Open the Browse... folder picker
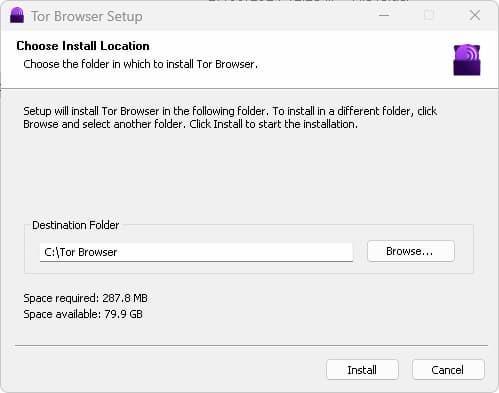 click(x=411, y=251)
